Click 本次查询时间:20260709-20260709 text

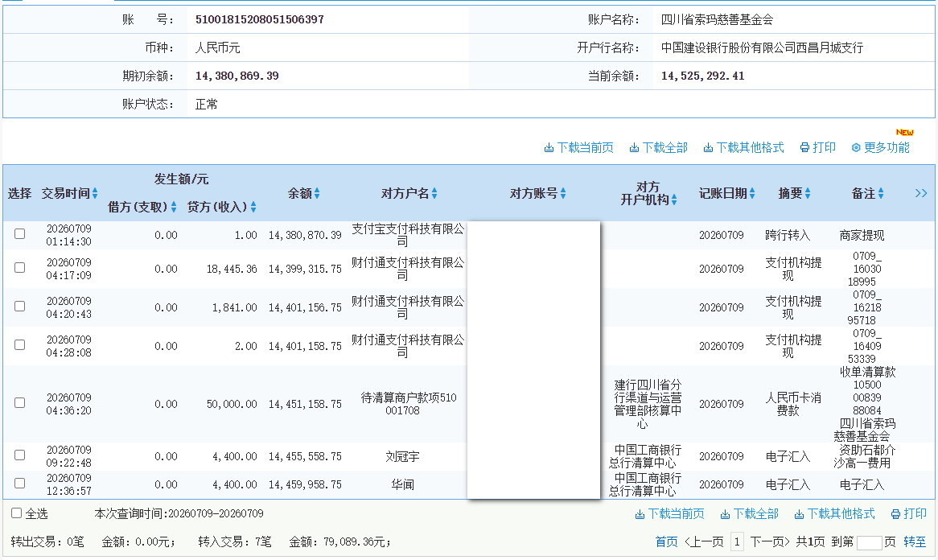[x=179, y=514]
